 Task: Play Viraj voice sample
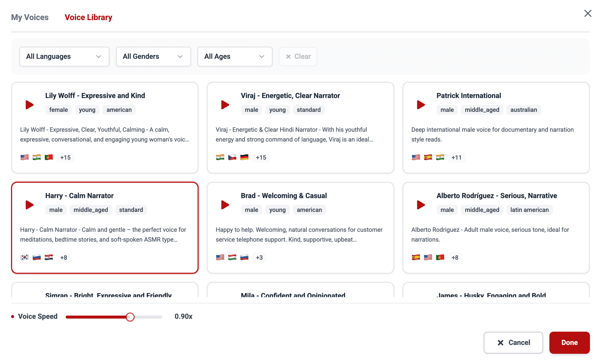(x=225, y=105)
